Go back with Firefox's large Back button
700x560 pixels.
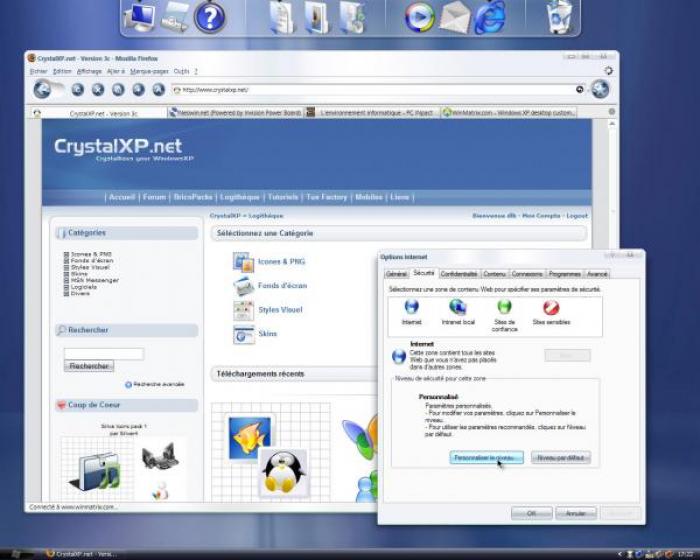coord(43,90)
